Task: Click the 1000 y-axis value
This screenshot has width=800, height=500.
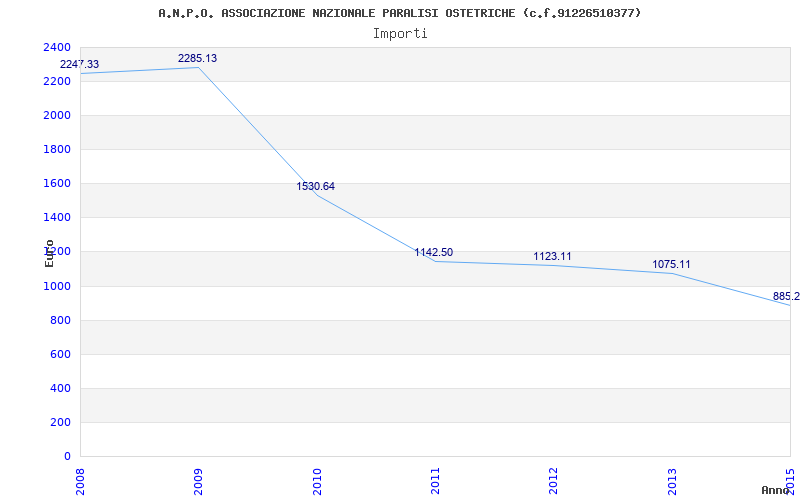Action: point(57,286)
